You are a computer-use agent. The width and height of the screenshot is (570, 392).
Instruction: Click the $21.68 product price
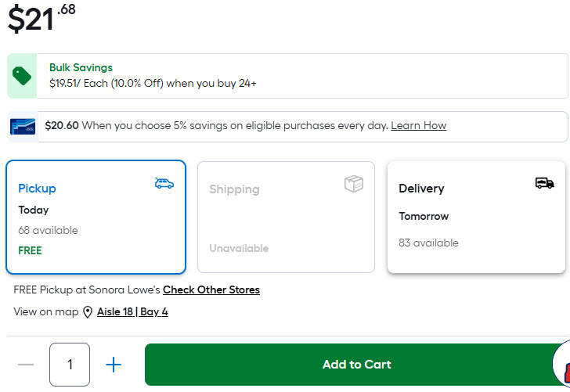(41, 19)
